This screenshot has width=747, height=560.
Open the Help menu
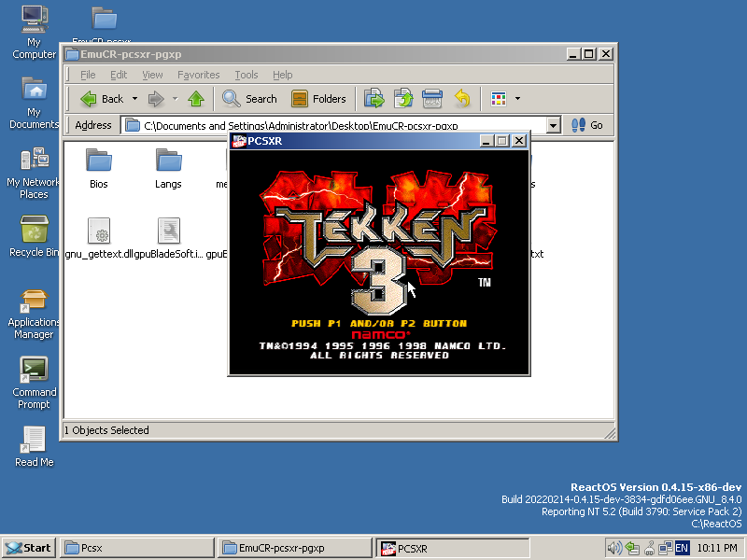click(x=283, y=75)
